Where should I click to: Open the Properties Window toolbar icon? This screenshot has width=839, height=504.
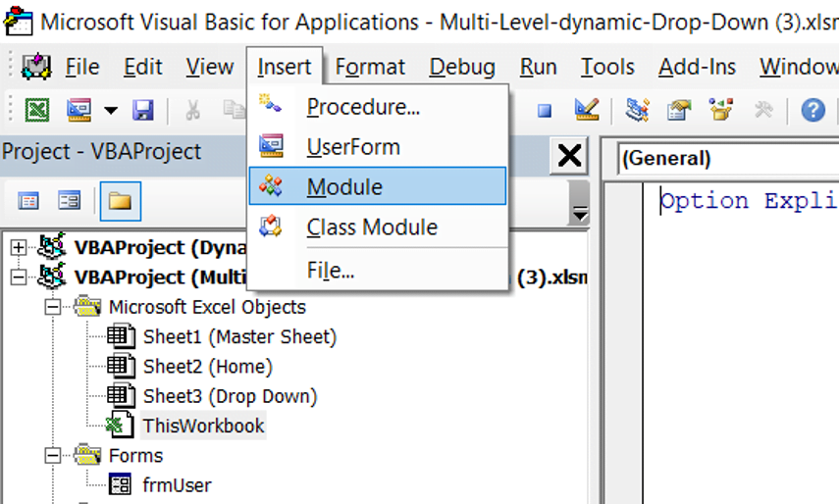coord(679,110)
